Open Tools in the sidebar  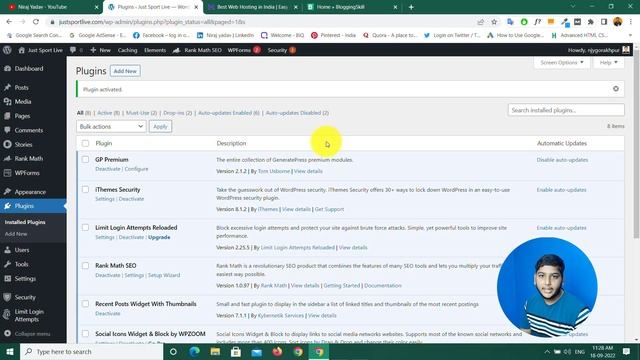coord(21,264)
